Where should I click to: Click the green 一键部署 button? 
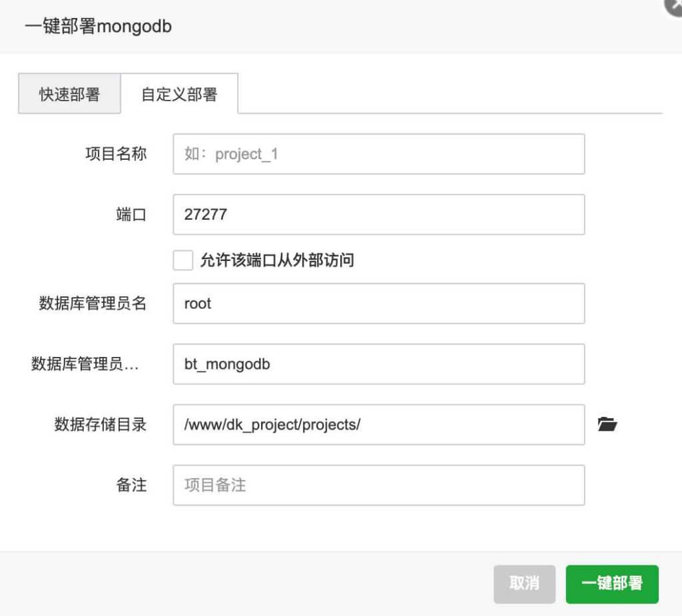click(x=612, y=584)
